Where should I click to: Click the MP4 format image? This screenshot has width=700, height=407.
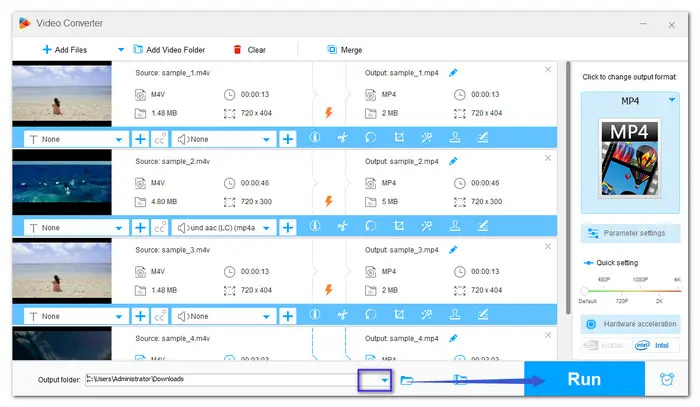point(629,158)
